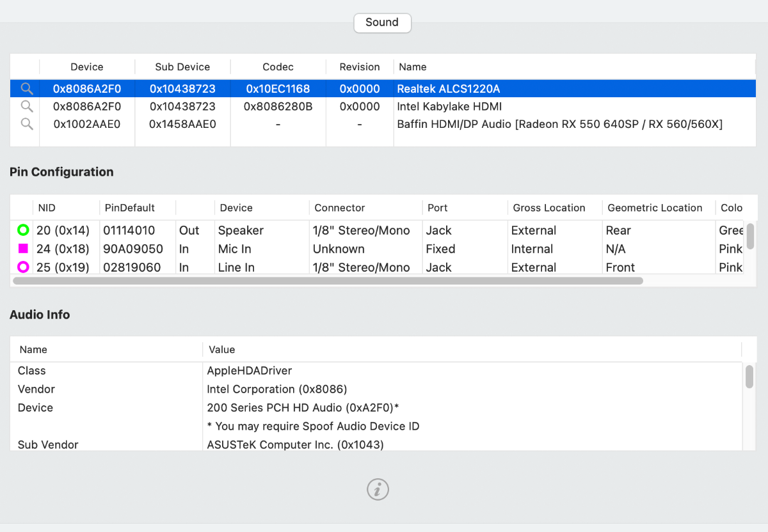The image size is (768, 532).
Task: Click green circle icon for NID 20
Action: click(x=24, y=230)
